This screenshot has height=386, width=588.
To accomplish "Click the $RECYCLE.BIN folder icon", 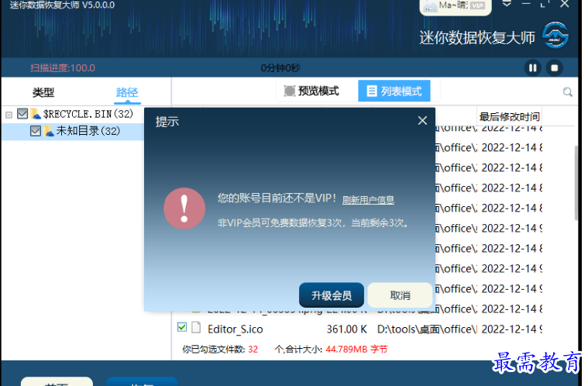I will coord(36,114).
